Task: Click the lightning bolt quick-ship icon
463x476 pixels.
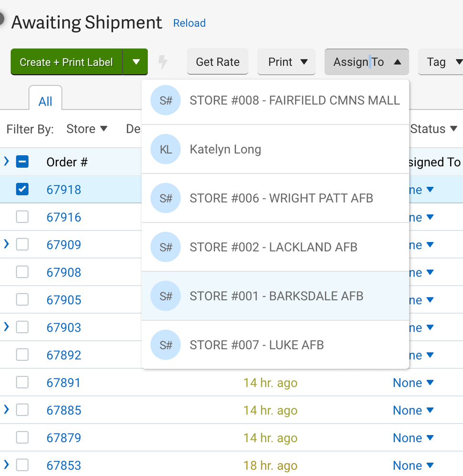Action: pyautogui.click(x=163, y=62)
